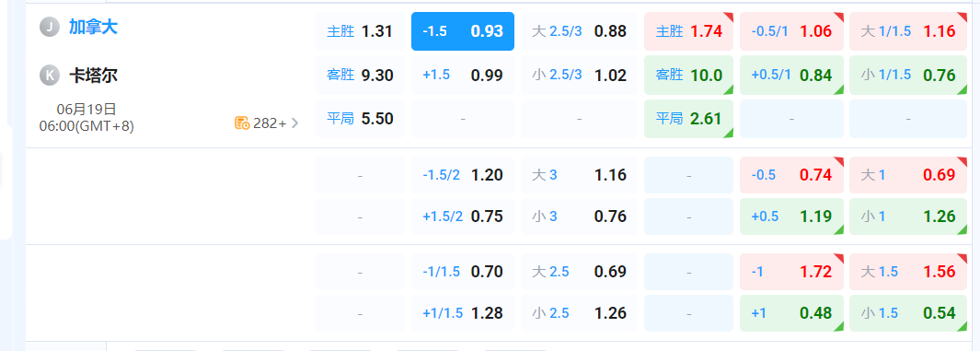This screenshot has height=351, width=980.
Task: Select +1.5 handicap odds 0.99
Action: pos(463,75)
